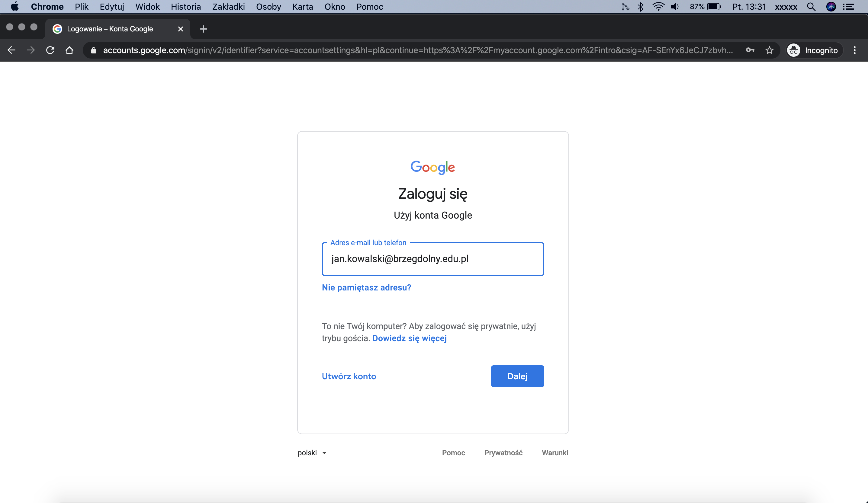Close the Logowanie – Konta Google tab
This screenshot has height=503, width=868.
pos(181,29)
